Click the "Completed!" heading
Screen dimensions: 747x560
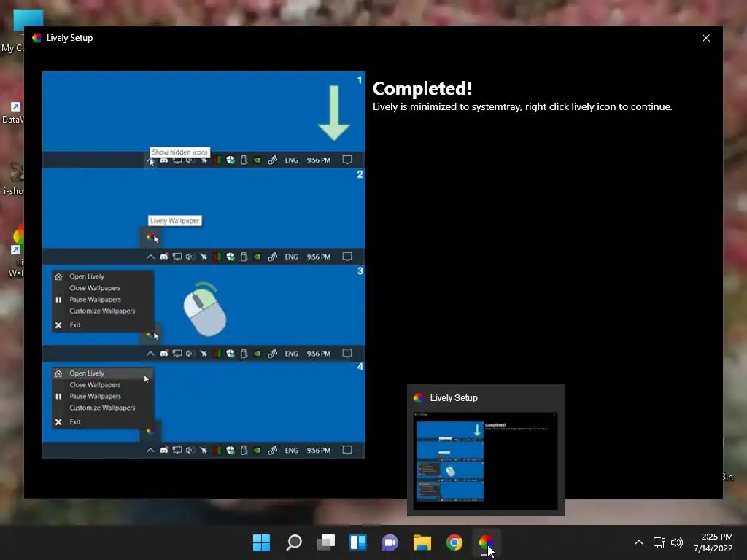coord(422,88)
